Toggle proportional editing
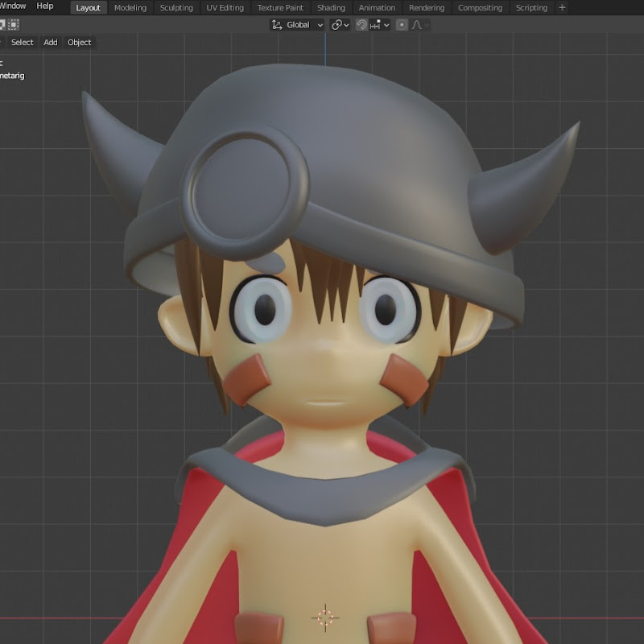Viewport: 644px width, 644px height. pyautogui.click(x=402, y=25)
